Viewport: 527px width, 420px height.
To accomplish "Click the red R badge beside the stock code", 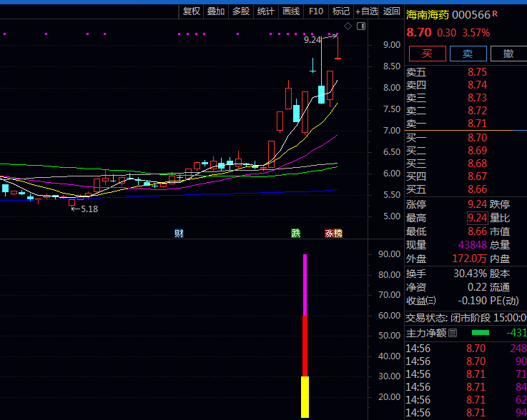I will 495,14.
